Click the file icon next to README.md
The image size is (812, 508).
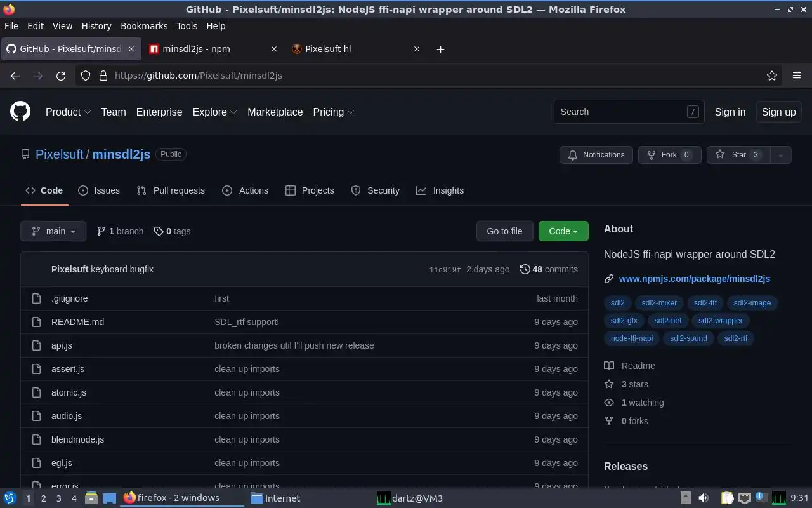(x=36, y=322)
